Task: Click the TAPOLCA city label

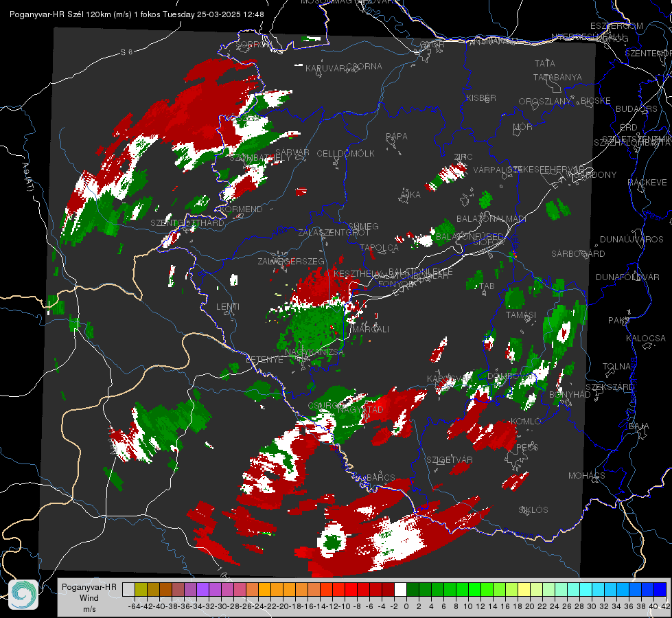Action: 380,247
